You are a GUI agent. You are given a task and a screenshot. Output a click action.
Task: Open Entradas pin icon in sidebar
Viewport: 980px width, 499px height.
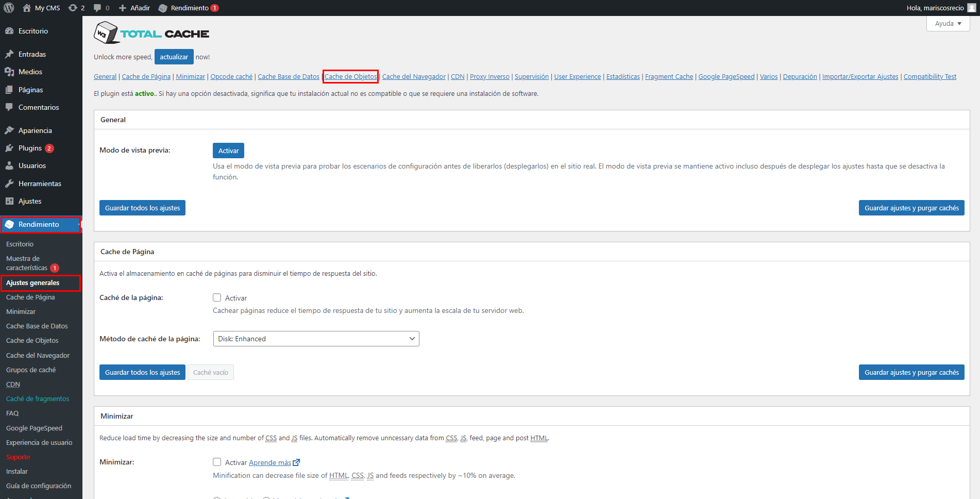click(9, 54)
